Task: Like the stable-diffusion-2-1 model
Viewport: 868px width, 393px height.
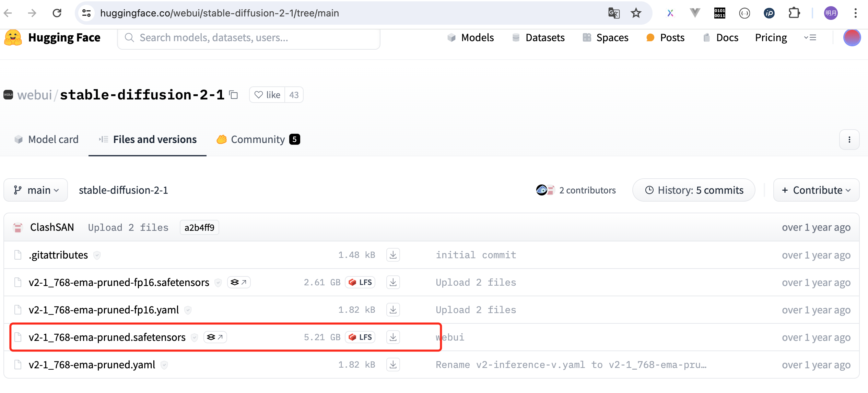Action: point(267,95)
